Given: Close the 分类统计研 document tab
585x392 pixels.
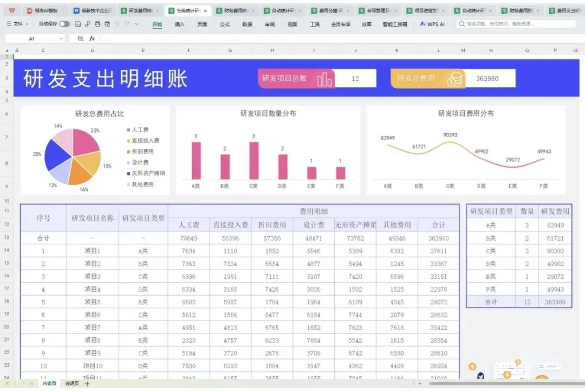Looking at the screenshot, I should (205, 11).
